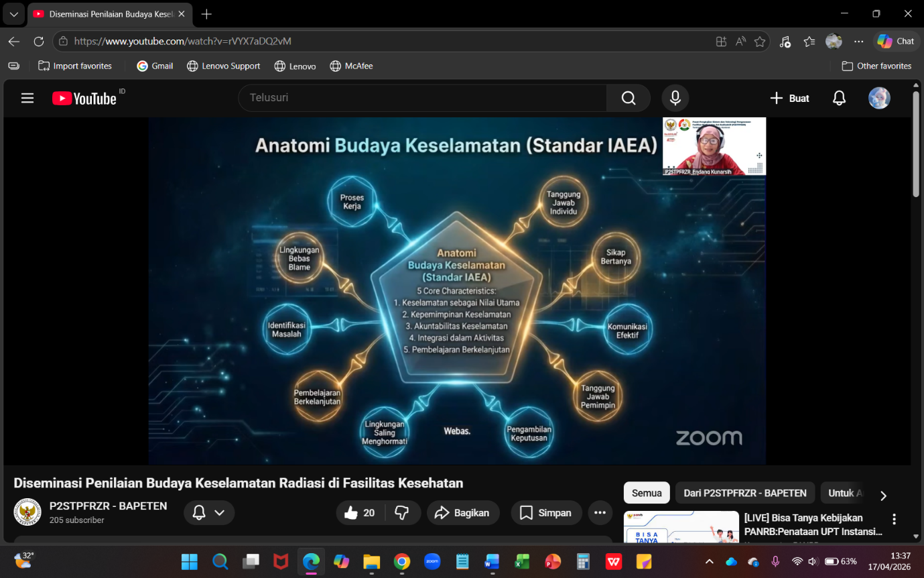Start voice search with microphone icon
Screen dimensions: 924x578
click(675, 98)
